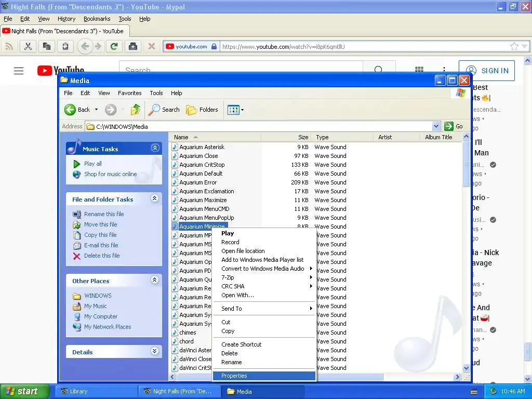Expand Convert to Windows Media Audio submenu
Screen dimensions: 532x399
[263, 269]
